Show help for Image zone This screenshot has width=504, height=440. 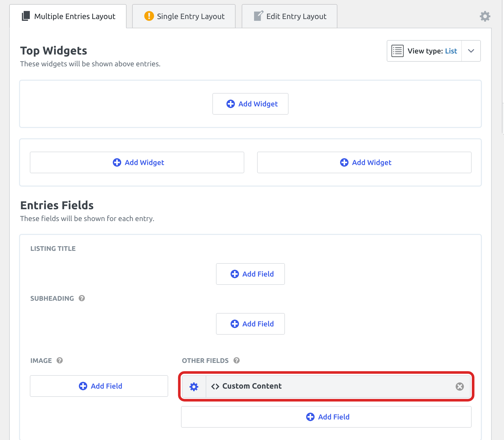click(60, 360)
